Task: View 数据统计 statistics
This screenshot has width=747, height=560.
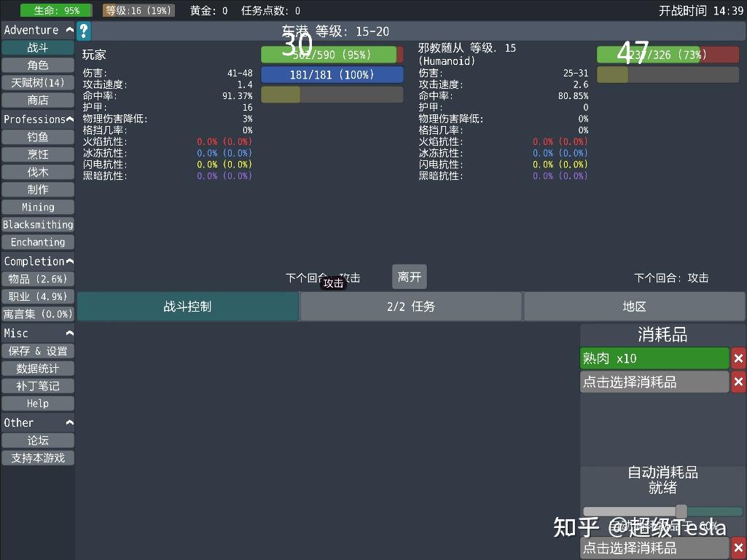Action: pos(37,368)
